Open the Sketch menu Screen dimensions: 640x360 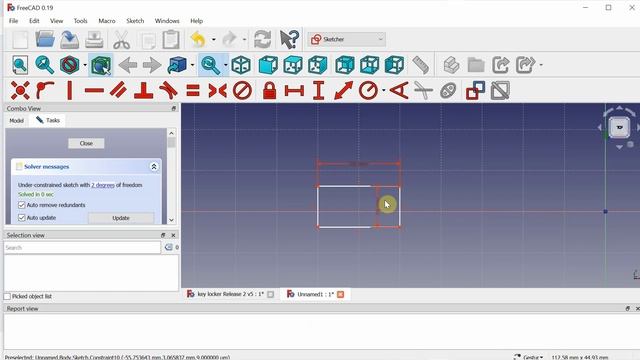click(135, 21)
